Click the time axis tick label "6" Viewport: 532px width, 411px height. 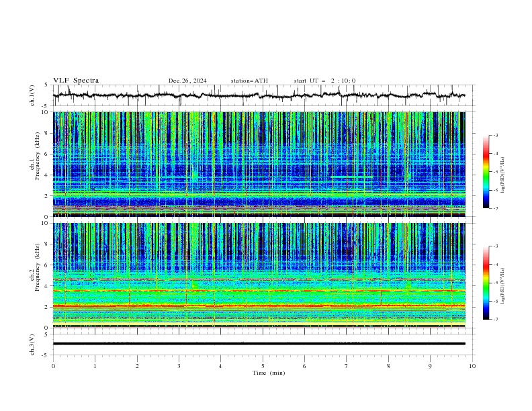(304, 366)
